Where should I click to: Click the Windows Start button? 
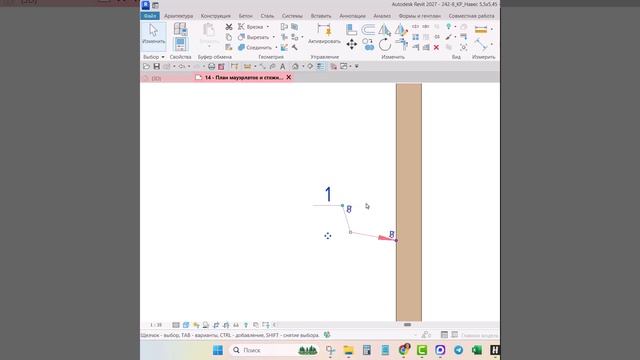click(x=218, y=350)
